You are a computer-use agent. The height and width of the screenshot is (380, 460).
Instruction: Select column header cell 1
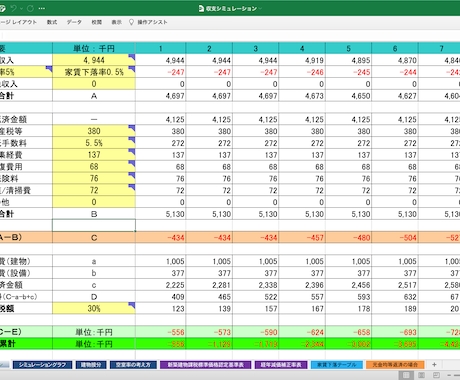coord(161,48)
